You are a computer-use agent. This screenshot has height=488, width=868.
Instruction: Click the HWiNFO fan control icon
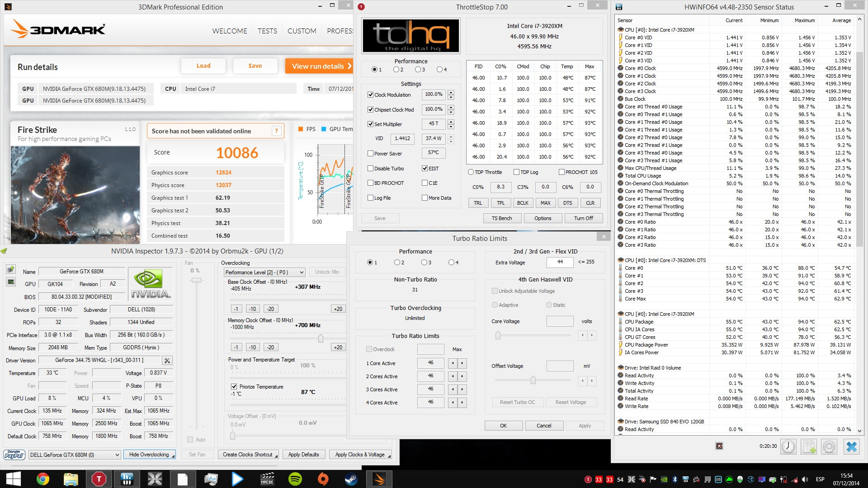point(719,446)
